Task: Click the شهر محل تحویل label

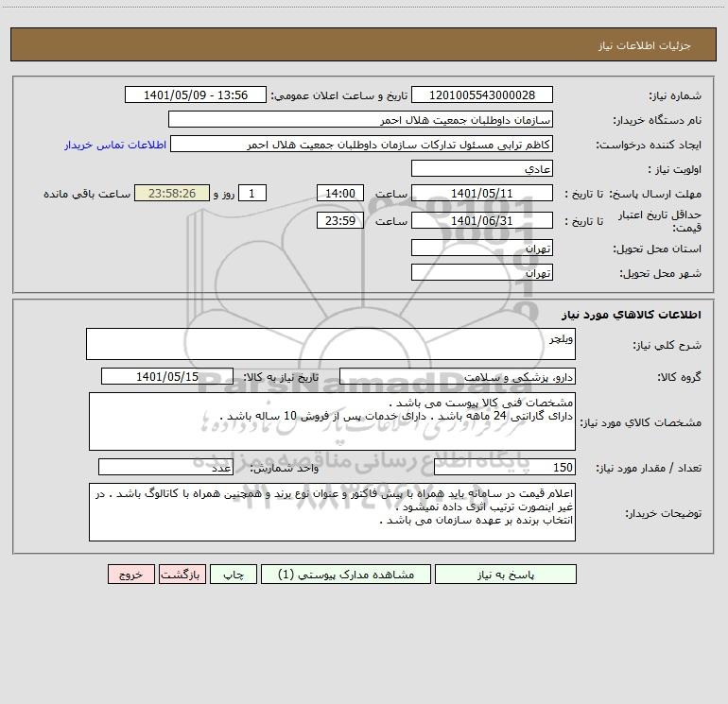Action: (661, 274)
